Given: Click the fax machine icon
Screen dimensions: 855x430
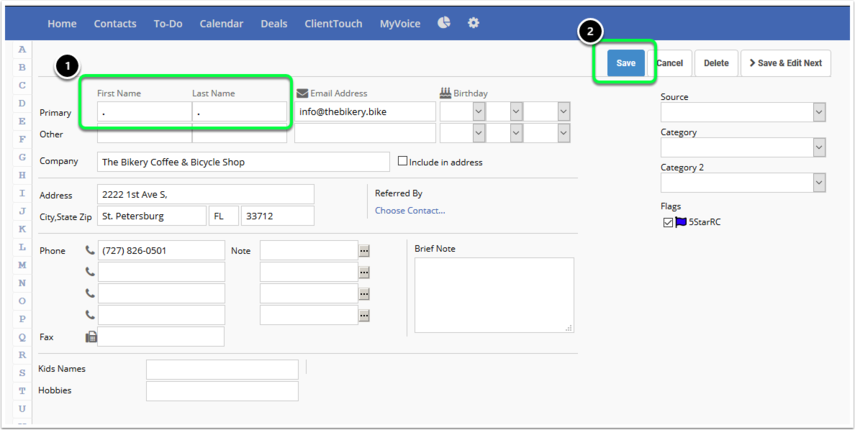Looking at the screenshot, I should click(x=91, y=338).
